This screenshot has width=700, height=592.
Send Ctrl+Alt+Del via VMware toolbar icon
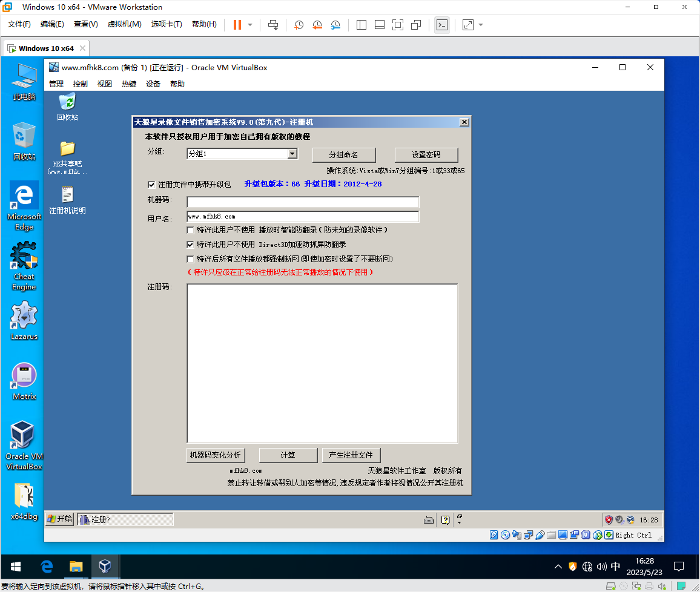click(272, 25)
